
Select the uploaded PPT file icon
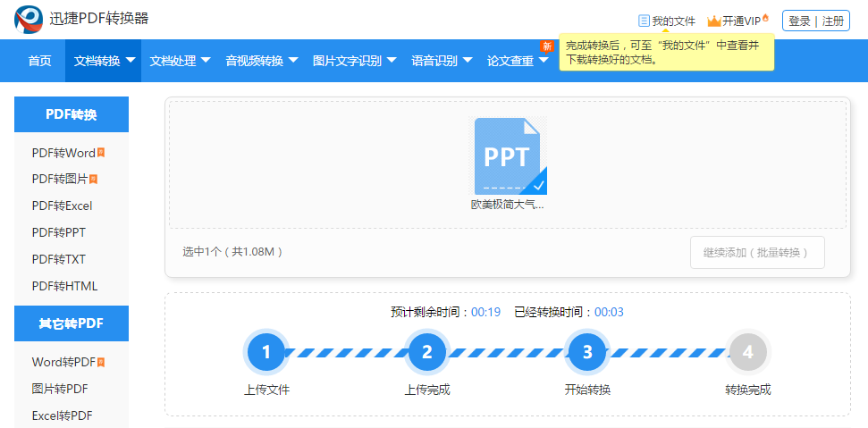tap(508, 156)
